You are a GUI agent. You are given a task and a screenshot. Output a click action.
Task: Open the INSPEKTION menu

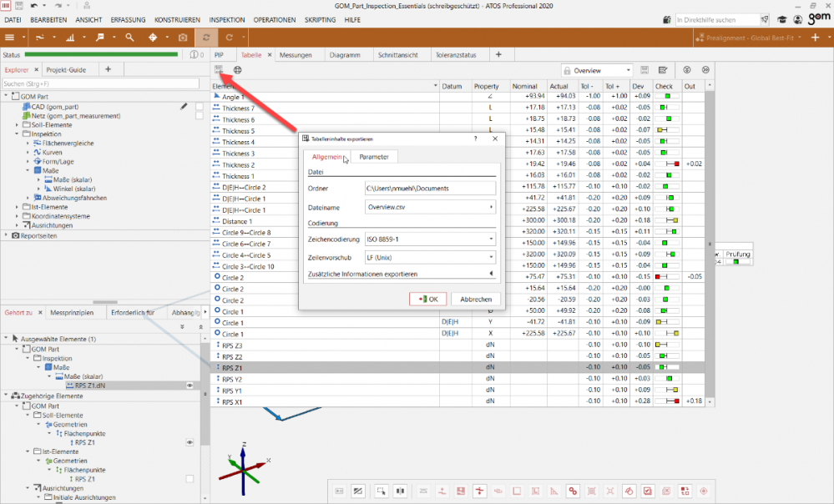coord(227,18)
